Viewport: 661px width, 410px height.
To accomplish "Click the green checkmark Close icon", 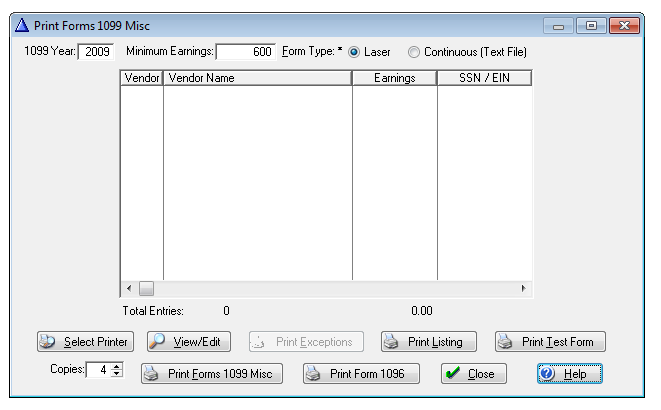I will 453,374.
